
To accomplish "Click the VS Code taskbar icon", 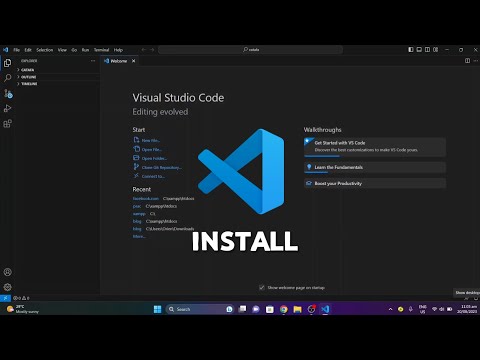I will [x=325, y=309].
